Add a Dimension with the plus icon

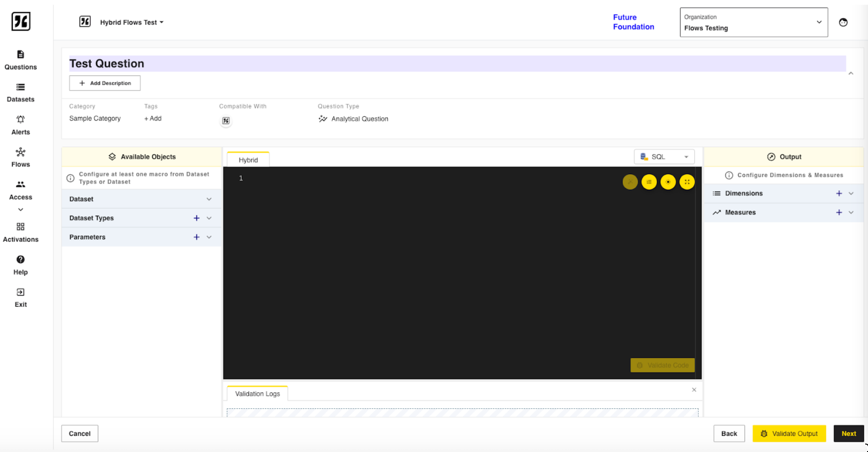(839, 194)
